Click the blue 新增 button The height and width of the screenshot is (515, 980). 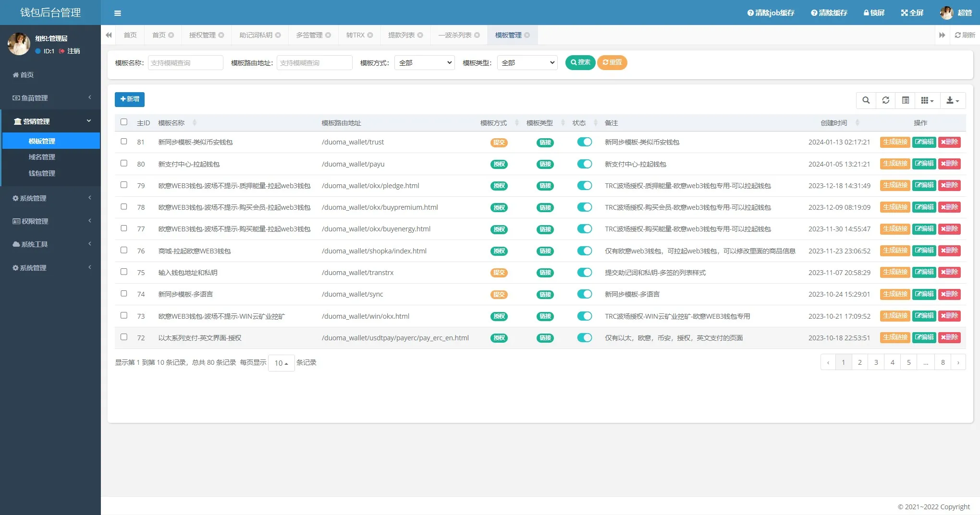[130, 99]
